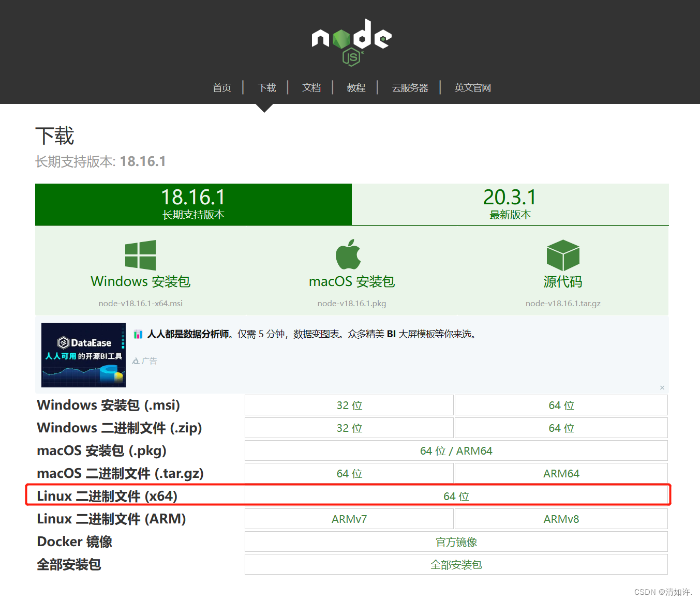The width and height of the screenshot is (700, 601).
Task: Download the Windows 安装包 32 位 version
Action: [349, 405]
